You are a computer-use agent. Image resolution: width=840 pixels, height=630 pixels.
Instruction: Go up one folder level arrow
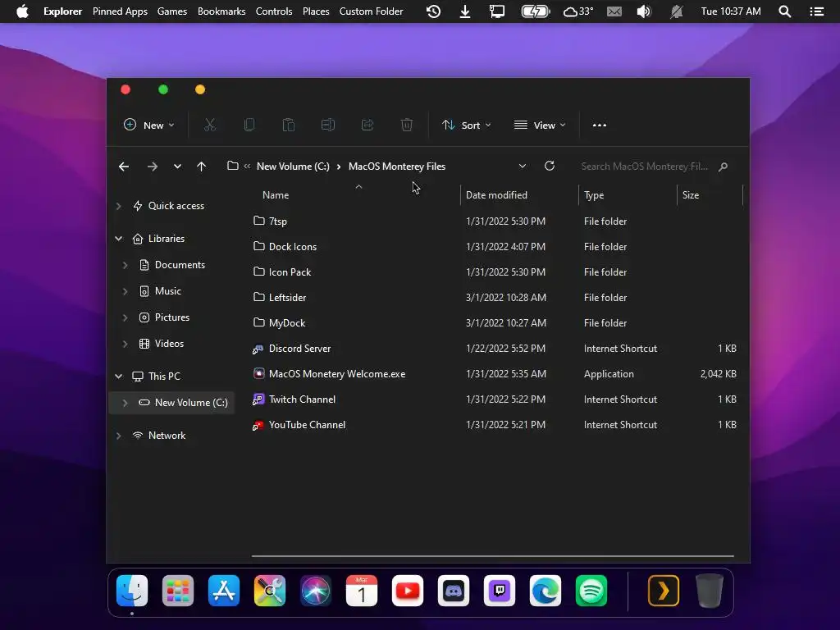202,167
